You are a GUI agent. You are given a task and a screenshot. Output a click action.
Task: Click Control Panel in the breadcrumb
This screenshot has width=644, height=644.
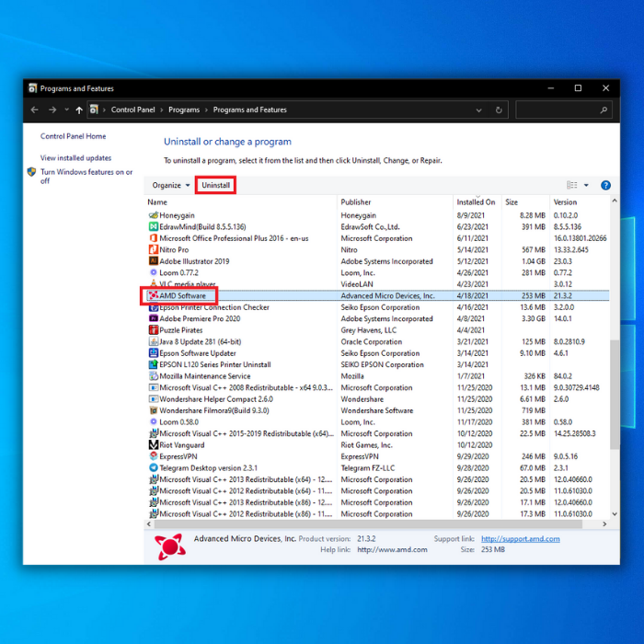click(132, 110)
